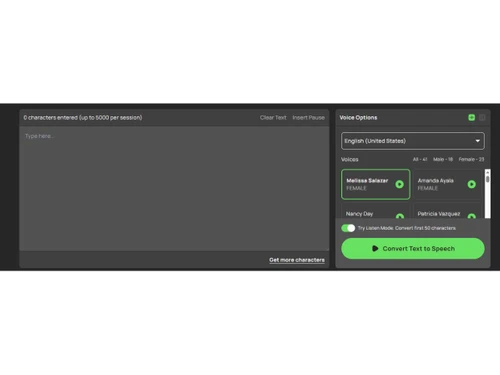Image resolution: width=500 pixels, height=375 pixels.
Task: Switch to list view in Voice Options
Action: [x=482, y=117]
